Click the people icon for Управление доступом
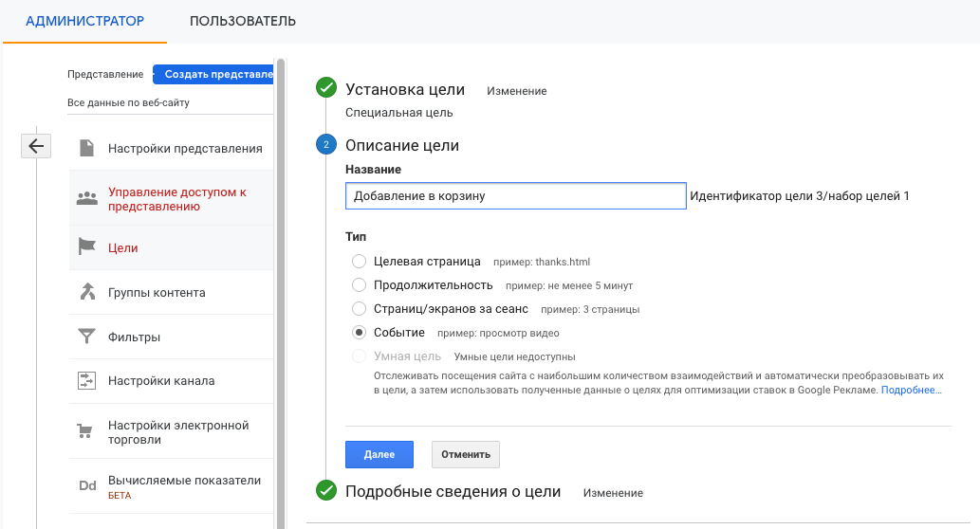The height and width of the screenshot is (529, 980). (87, 199)
